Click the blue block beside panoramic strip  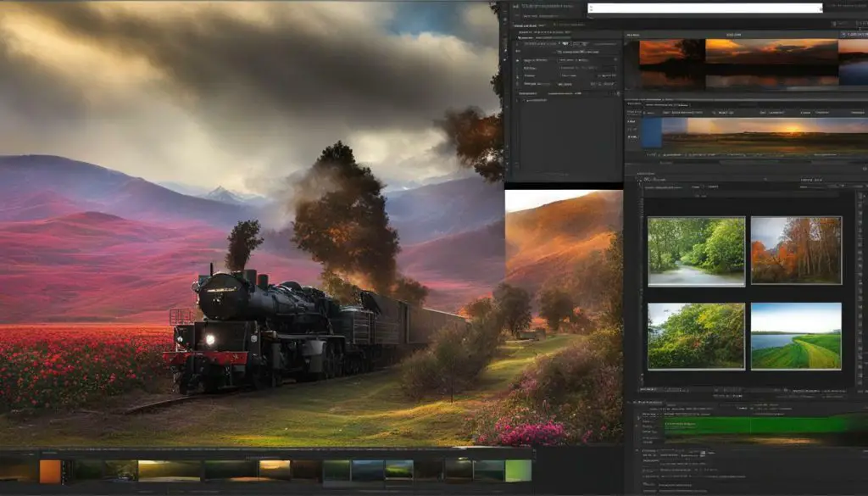(x=652, y=133)
